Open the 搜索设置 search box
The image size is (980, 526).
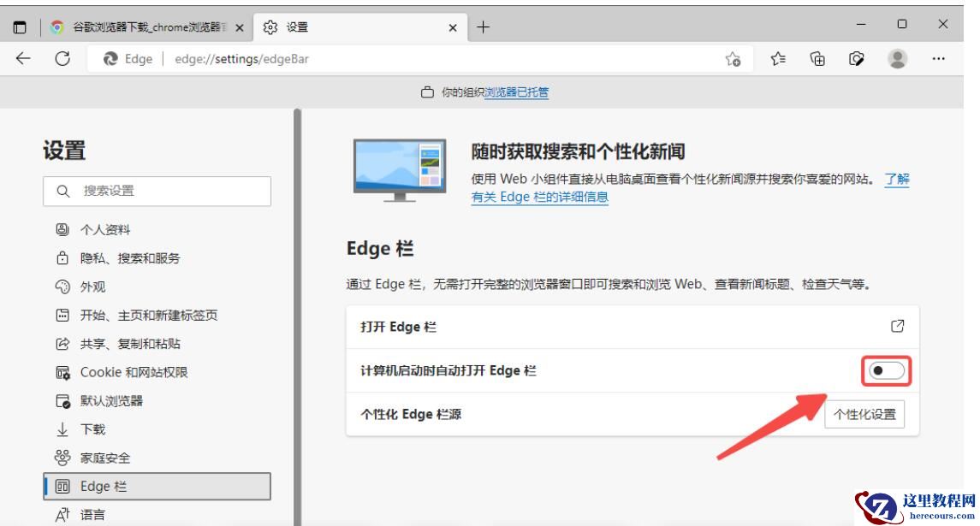click(157, 191)
